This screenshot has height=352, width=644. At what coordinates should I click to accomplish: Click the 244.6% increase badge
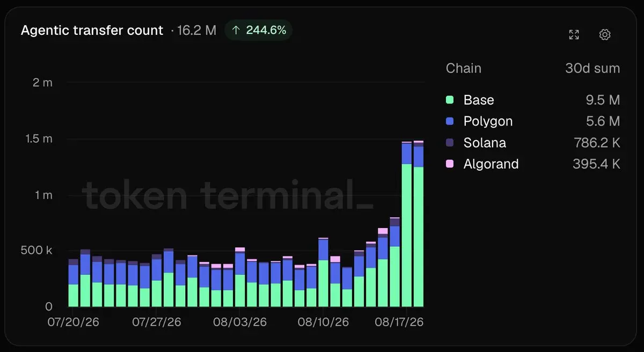click(x=259, y=31)
